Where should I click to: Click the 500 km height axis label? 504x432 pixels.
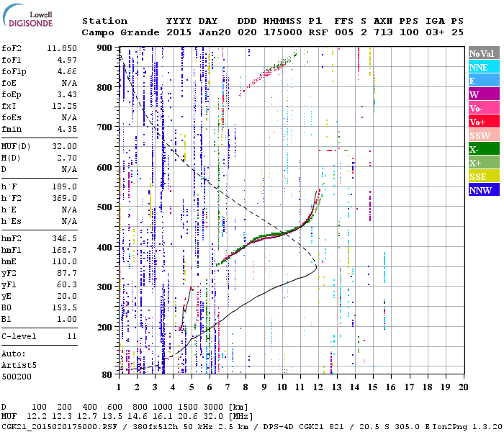click(104, 207)
